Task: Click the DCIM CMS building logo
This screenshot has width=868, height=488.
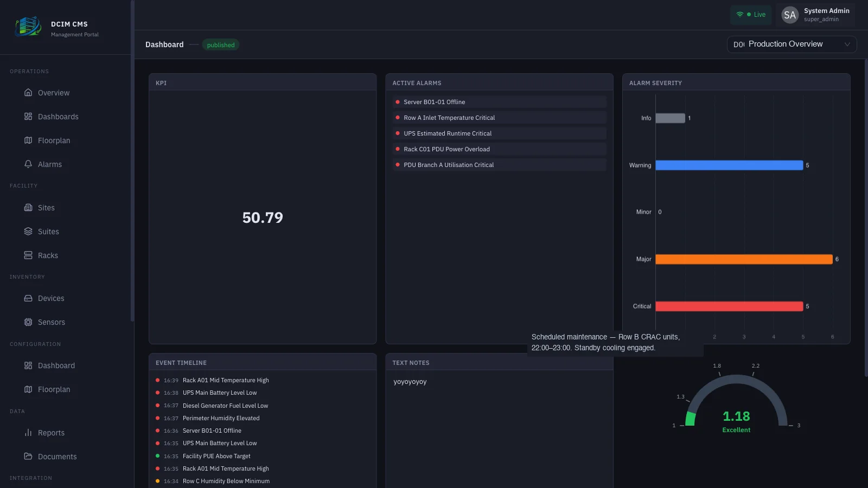Action: tap(28, 27)
